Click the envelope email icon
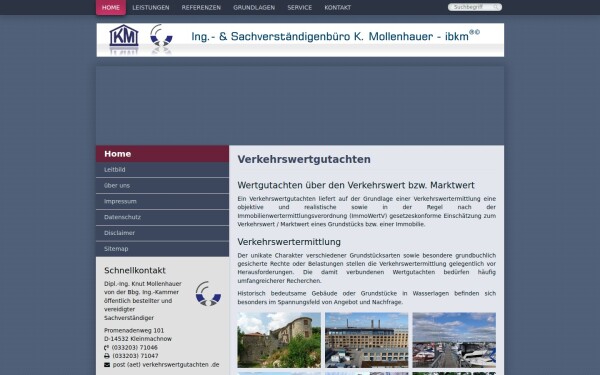600x375 pixels. click(107, 365)
